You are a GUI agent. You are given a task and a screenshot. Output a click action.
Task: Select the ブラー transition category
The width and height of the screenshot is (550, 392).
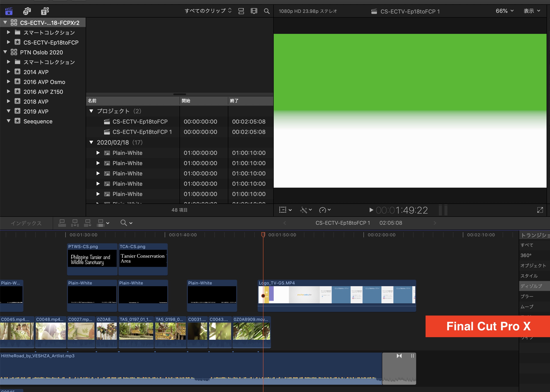coord(527,296)
